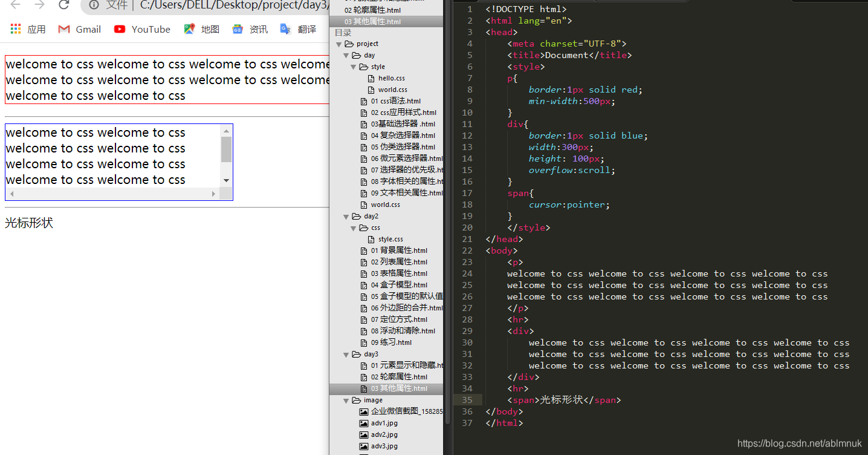Image resolution: width=868 pixels, height=455 pixels.
Task: Collapse the css folder under day2
Action: (354, 228)
